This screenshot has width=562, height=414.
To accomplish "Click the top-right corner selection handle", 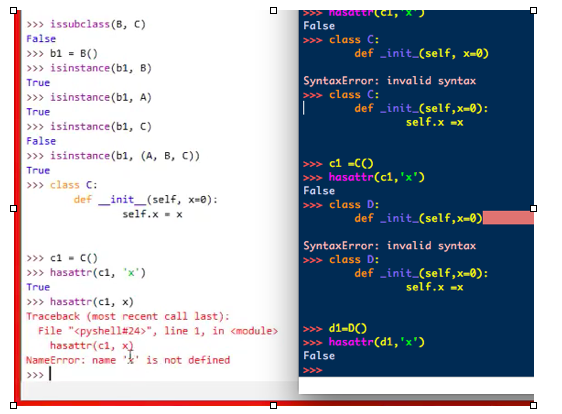I will (533, 10).
